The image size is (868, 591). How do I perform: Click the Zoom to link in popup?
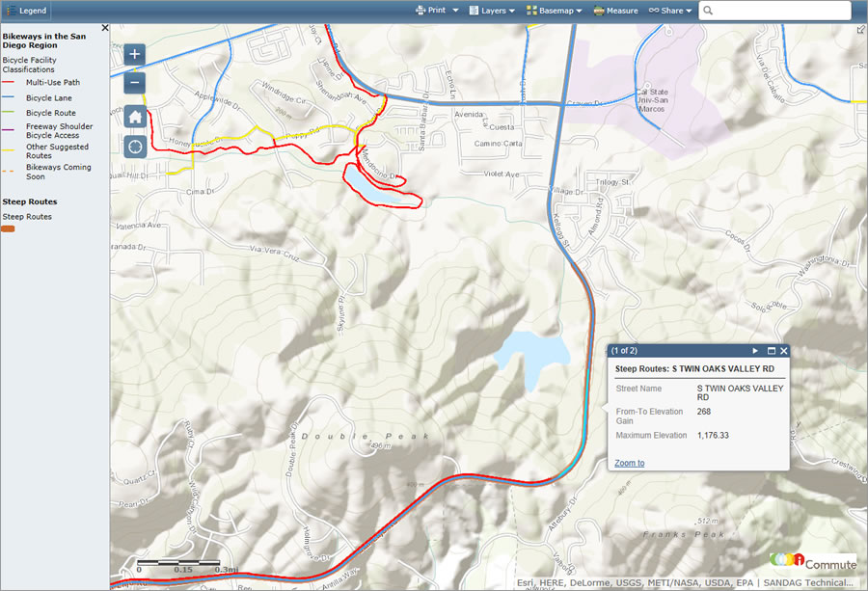[629, 463]
